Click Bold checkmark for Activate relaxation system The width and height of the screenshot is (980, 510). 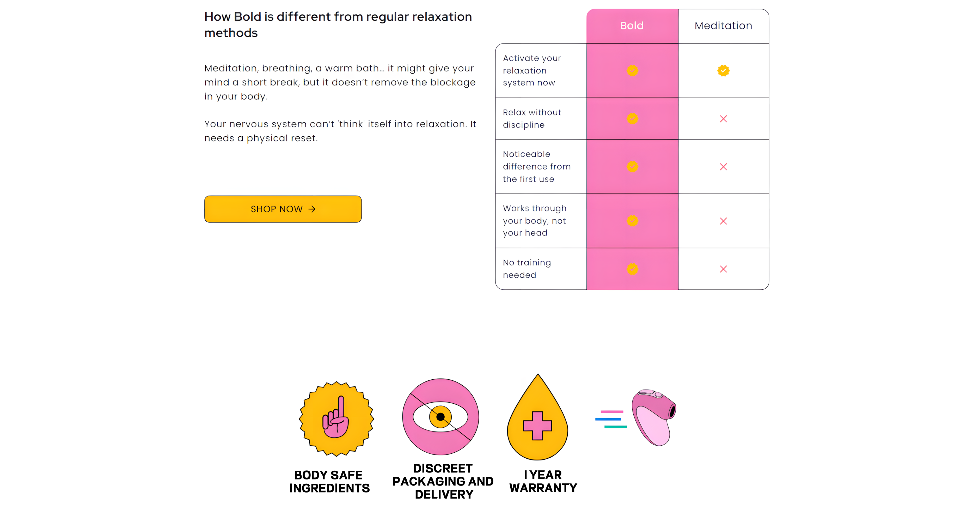click(x=632, y=70)
